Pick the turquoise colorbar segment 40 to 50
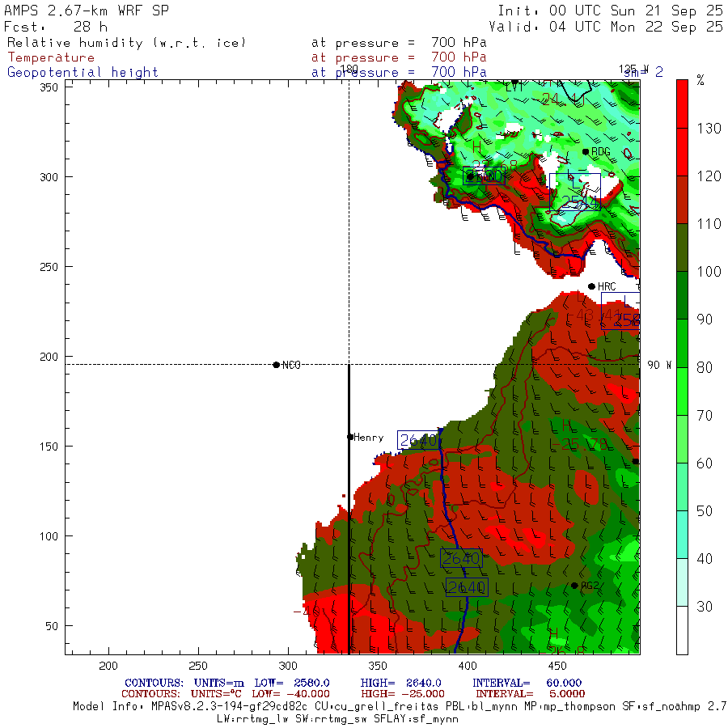The width and height of the screenshot is (728, 728). (x=682, y=535)
